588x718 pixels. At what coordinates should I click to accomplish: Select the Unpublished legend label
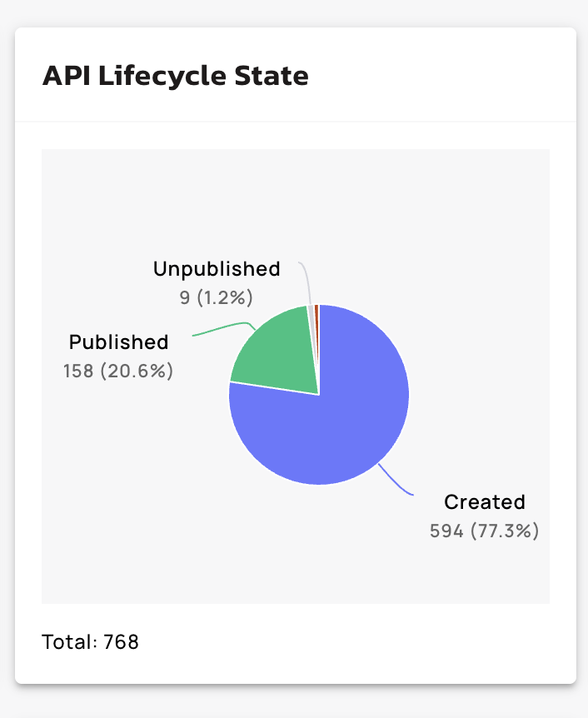click(x=217, y=269)
